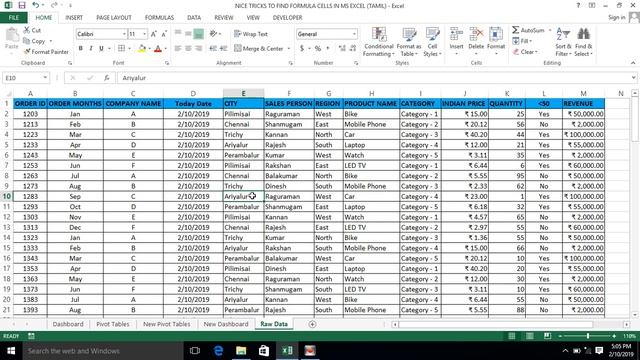640x360 pixels.
Task: Toggle Bold formatting
Action: (80, 49)
